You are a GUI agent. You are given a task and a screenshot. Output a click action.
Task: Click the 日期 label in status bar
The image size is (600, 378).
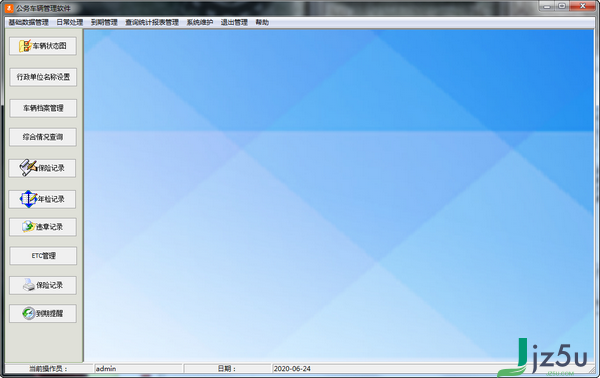pos(227,369)
